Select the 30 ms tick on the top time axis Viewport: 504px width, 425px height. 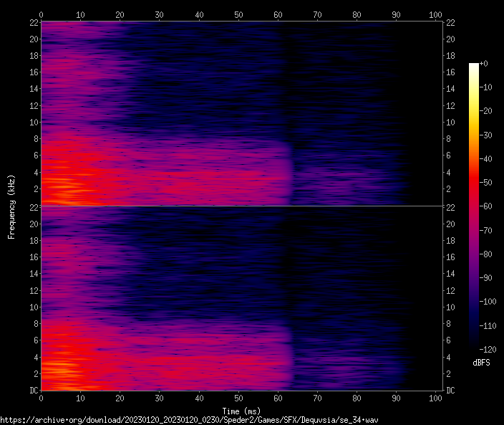(160, 14)
